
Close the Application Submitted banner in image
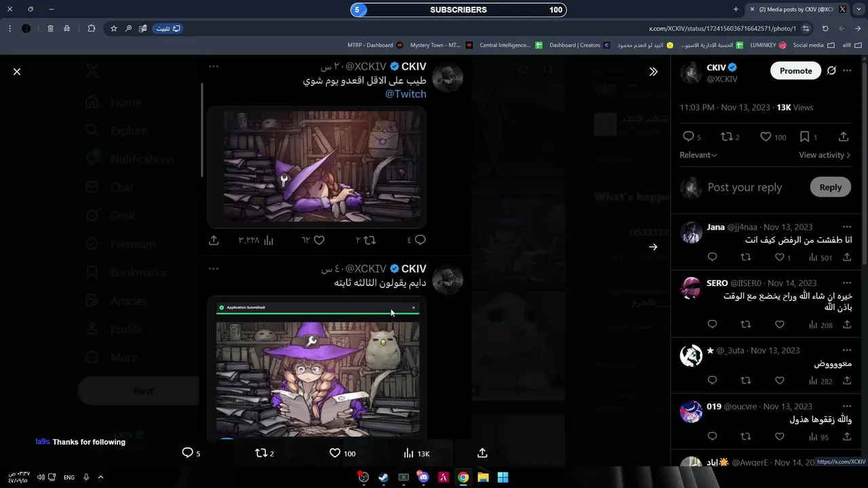click(x=414, y=308)
